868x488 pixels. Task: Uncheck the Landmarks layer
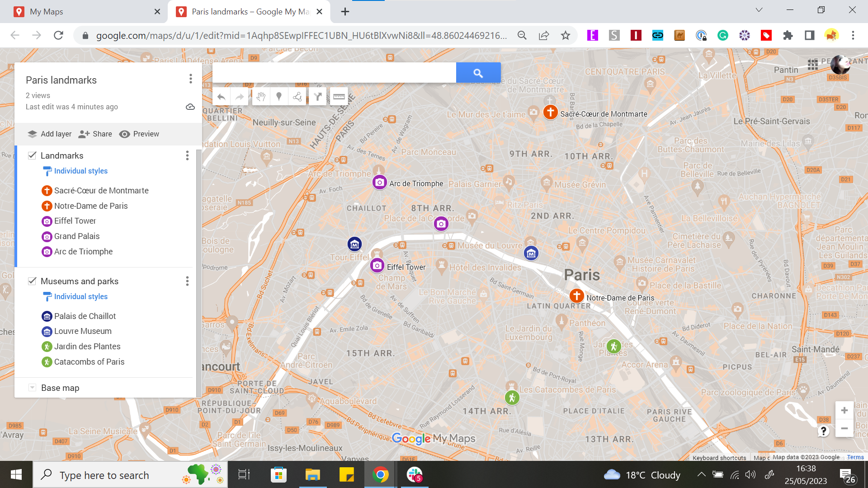pyautogui.click(x=32, y=155)
